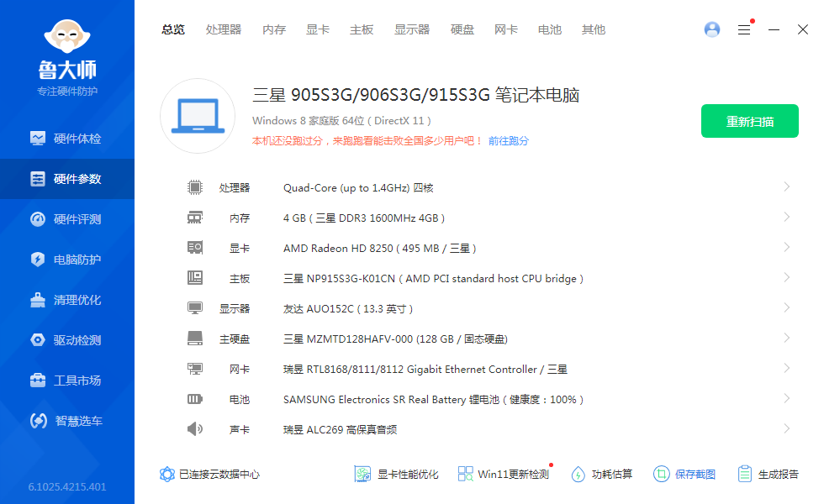
Task: Click the memory module icon
Action: [195, 218]
